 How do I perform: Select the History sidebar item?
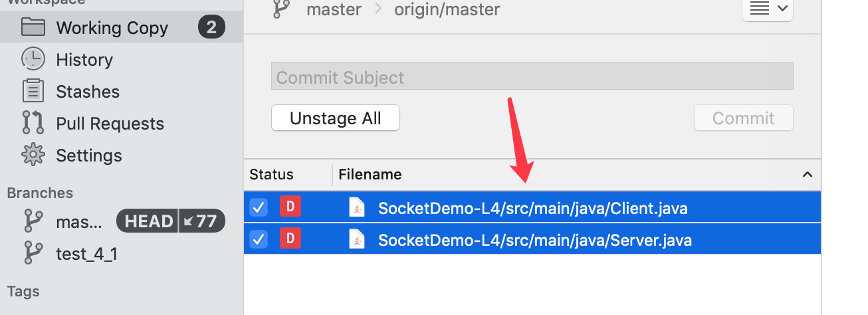click(84, 60)
